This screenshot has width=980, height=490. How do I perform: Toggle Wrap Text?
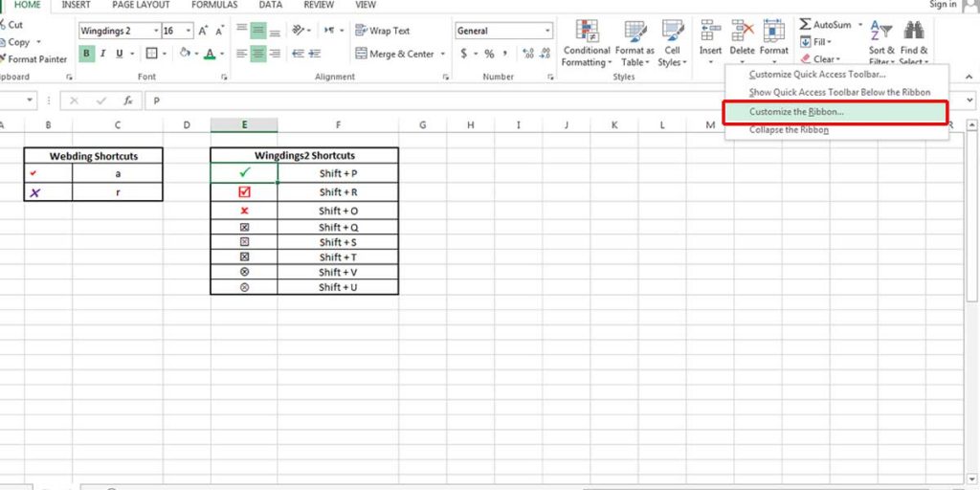(x=383, y=31)
